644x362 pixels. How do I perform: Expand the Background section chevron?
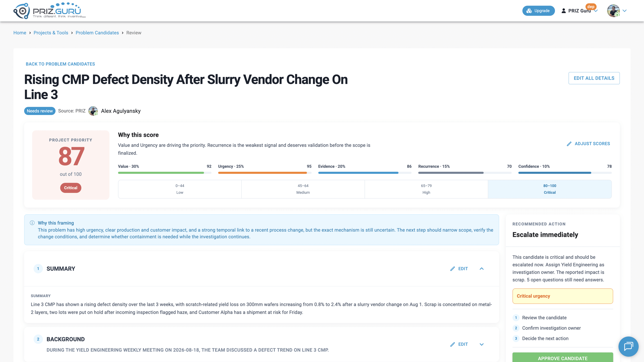[x=481, y=344]
